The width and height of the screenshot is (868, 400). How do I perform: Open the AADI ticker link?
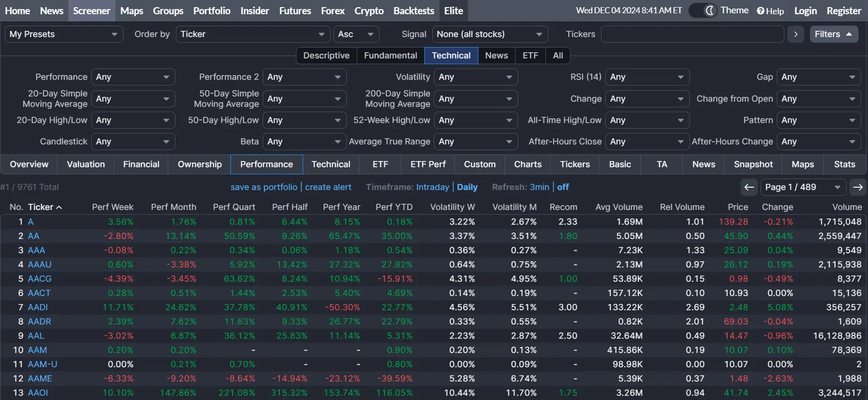tap(38, 307)
